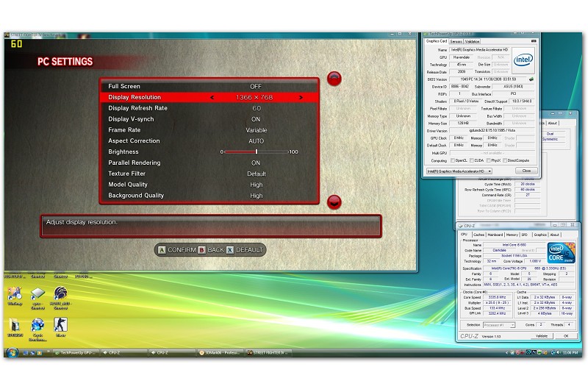Click the GPU Name field in GPU-Z
This screenshot has height=392, width=588.
pyautogui.click(x=479, y=50)
